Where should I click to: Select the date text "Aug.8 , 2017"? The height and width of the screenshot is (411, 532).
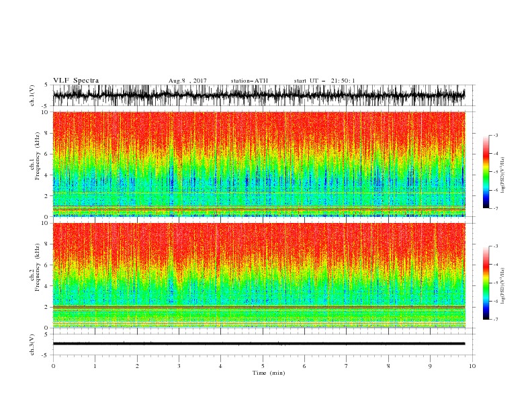click(187, 81)
